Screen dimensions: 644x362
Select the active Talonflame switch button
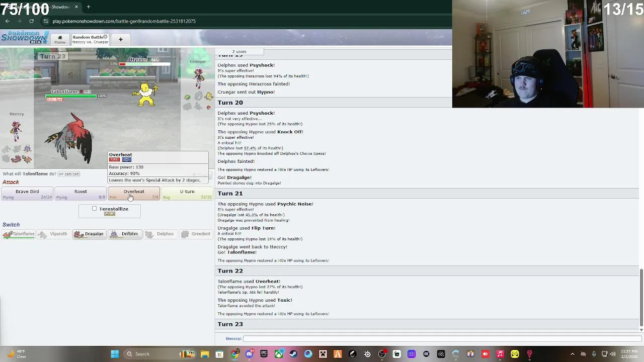click(19, 234)
